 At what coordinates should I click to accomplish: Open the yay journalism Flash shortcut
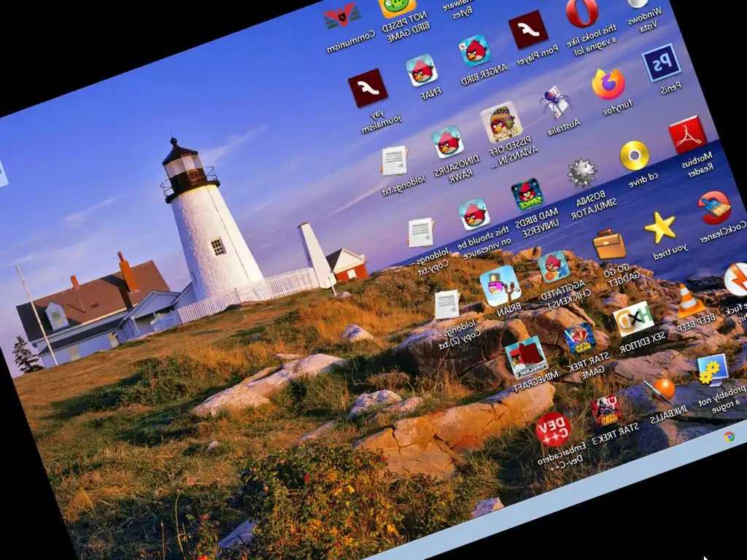click(368, 88)
